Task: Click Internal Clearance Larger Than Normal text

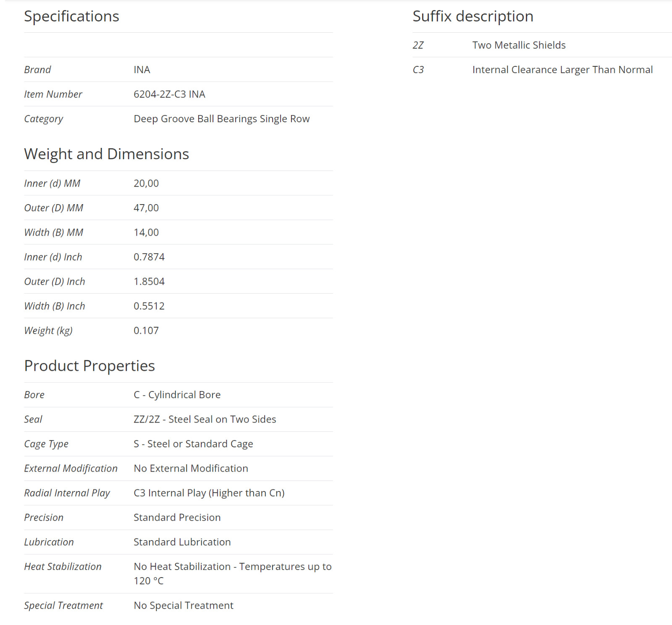Action: point(562,70)
